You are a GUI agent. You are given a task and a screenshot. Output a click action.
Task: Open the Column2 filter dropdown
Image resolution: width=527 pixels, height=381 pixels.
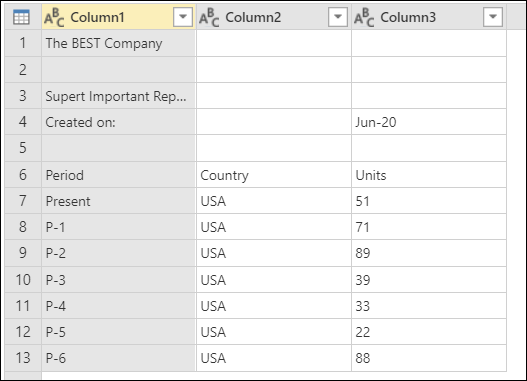tap(338, 16)
